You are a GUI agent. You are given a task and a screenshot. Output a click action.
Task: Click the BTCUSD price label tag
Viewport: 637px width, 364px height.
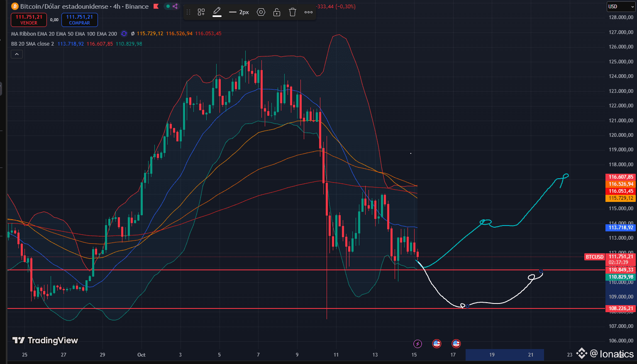[x=595, y=257]
